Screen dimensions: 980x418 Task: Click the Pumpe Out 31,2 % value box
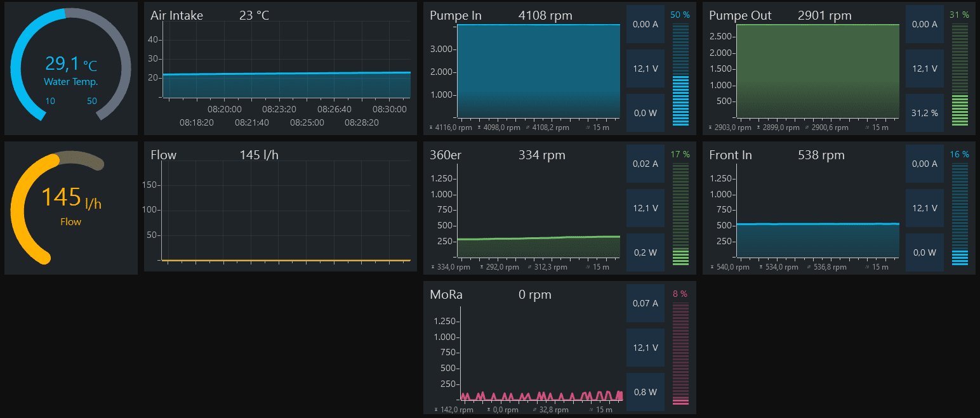[x=925, y=113]
